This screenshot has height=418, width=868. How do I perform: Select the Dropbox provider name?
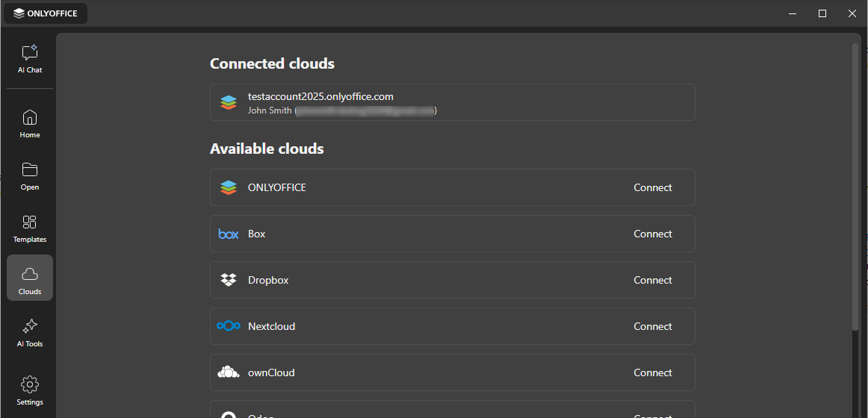[x=268, y=281]
